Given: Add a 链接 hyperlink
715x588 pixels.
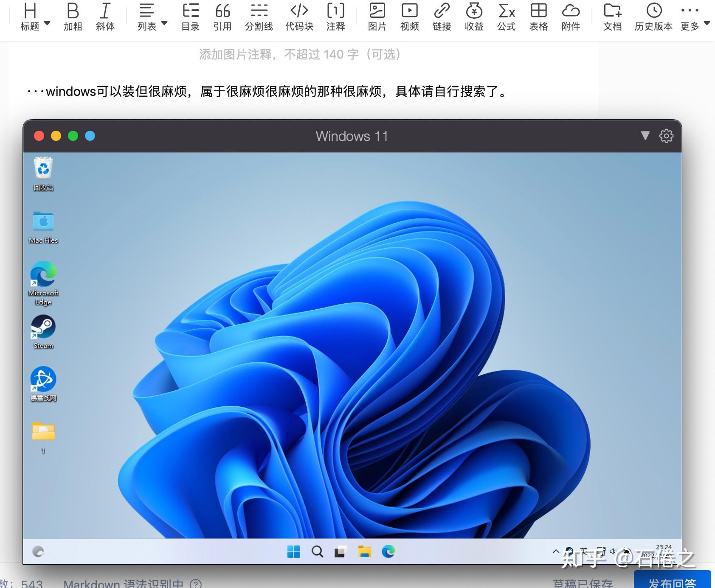Looking at the screenshot, I should (x=442, y=17).
